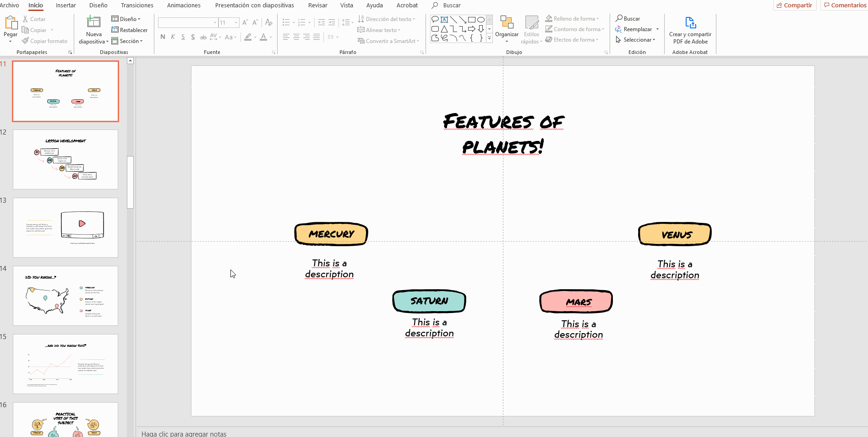Open the Diseño layout dropdown

[x=126, y=19]
